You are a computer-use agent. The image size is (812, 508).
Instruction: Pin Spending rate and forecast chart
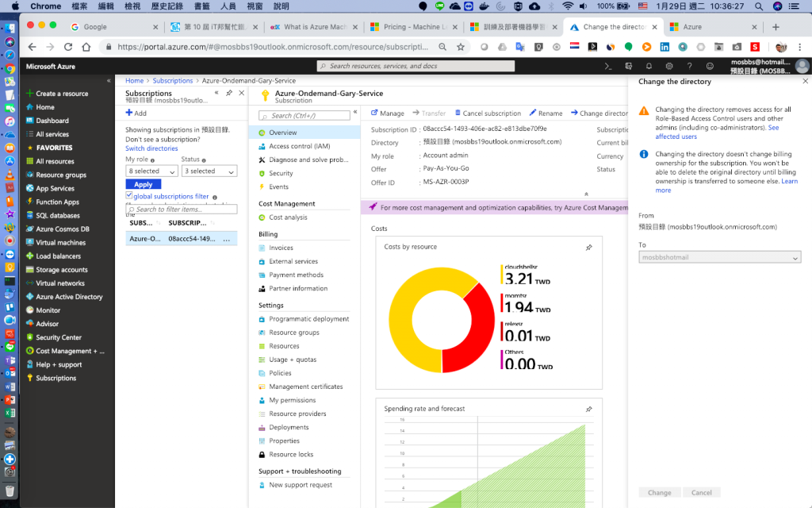click(589, 409)
